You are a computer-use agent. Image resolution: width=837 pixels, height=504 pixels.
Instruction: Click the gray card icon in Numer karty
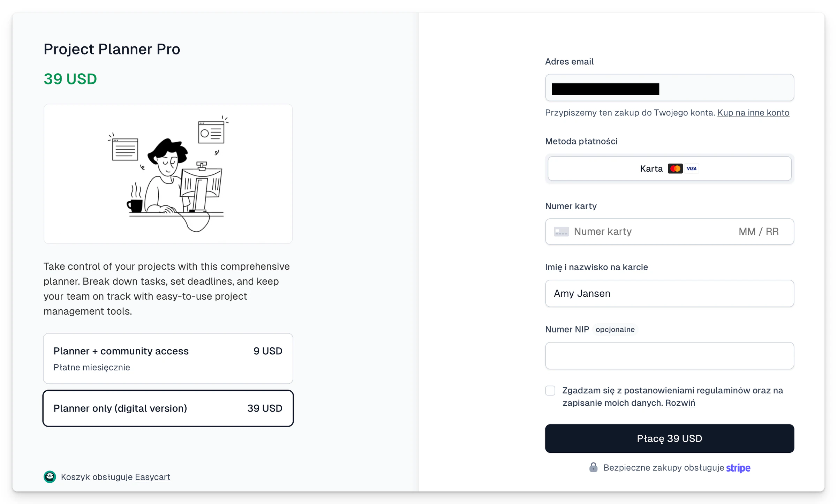[561, 232]
